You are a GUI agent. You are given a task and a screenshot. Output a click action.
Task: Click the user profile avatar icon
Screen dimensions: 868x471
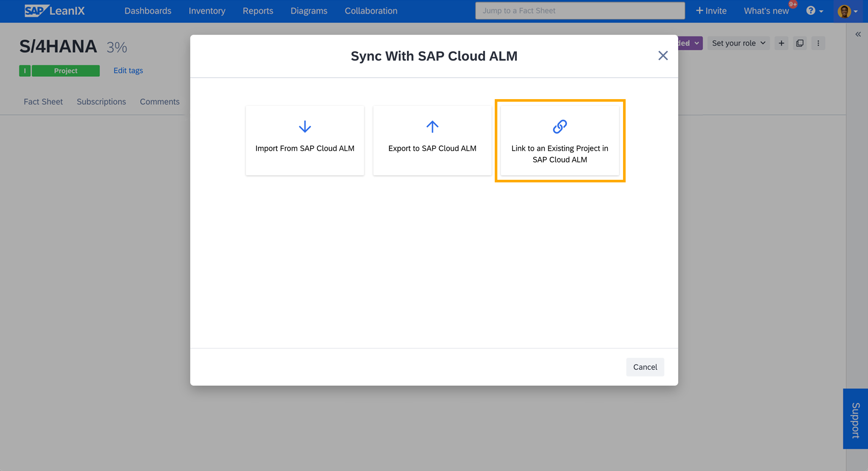point(845,10)
